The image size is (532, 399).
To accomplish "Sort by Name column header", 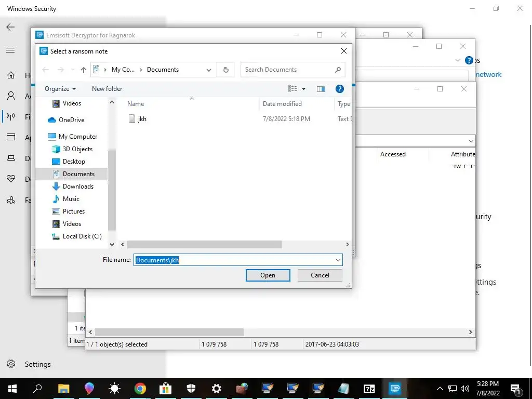I will pos(136,104).
